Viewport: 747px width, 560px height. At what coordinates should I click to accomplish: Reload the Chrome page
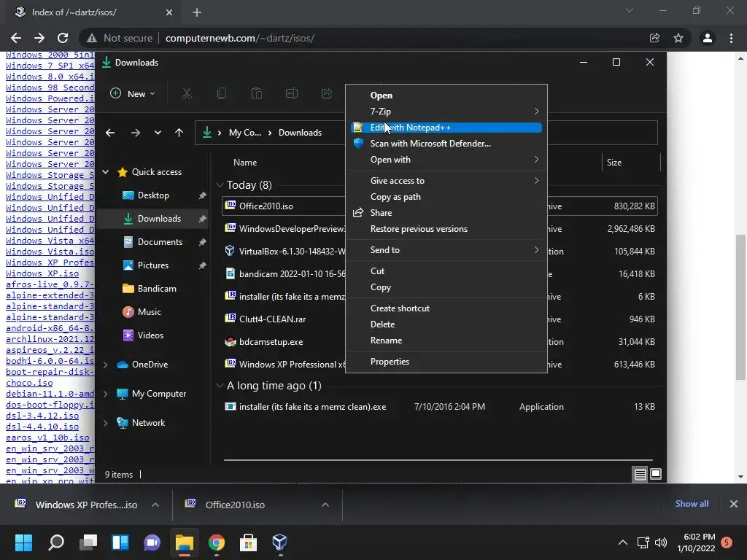click(63, 38)
